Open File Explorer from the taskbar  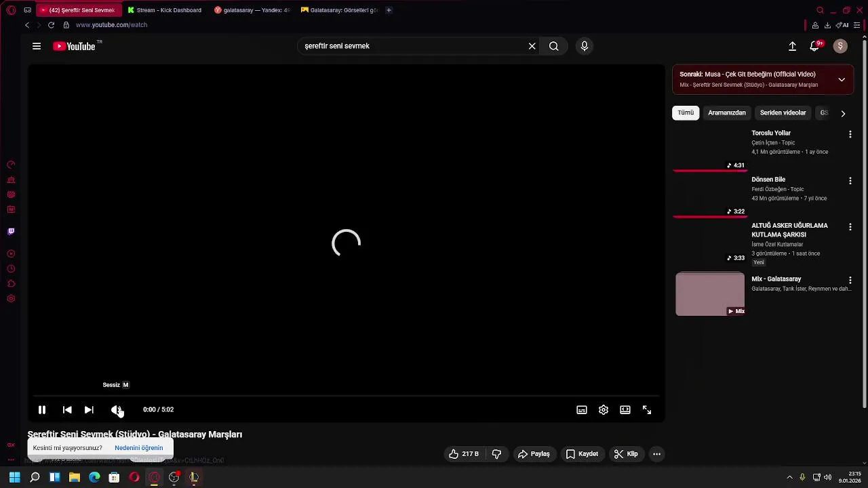[x=75, y=477]
